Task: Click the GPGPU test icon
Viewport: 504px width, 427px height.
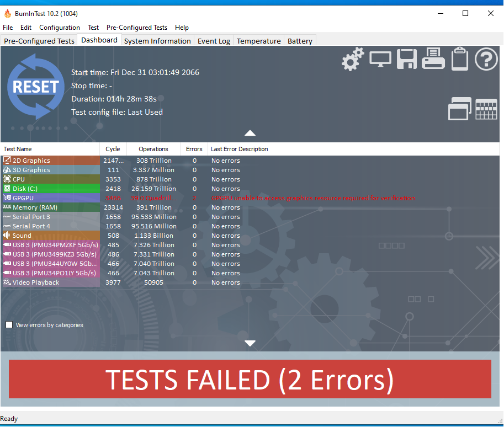Action: pos(7,198)
